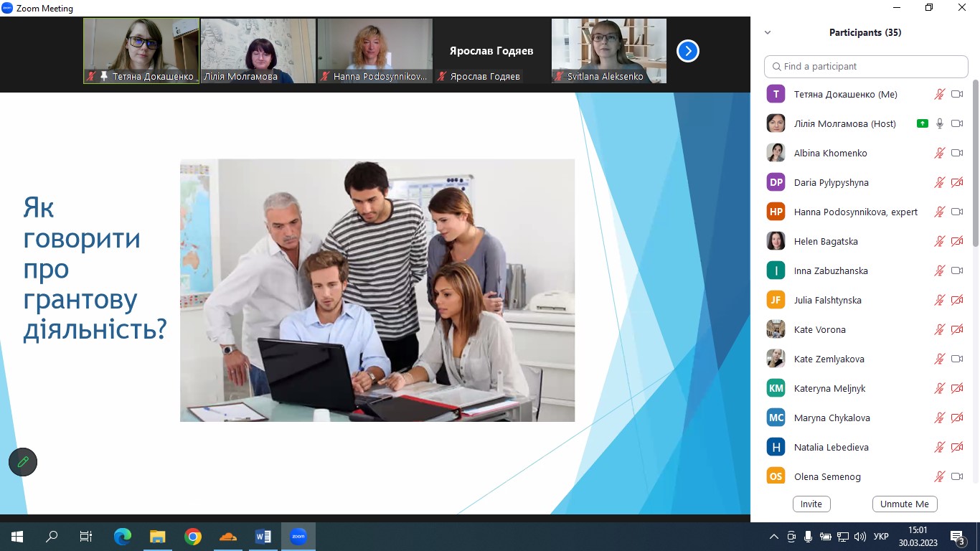
Task: Open Microsoft Edge from the taskbar
Action: (123, 536)
